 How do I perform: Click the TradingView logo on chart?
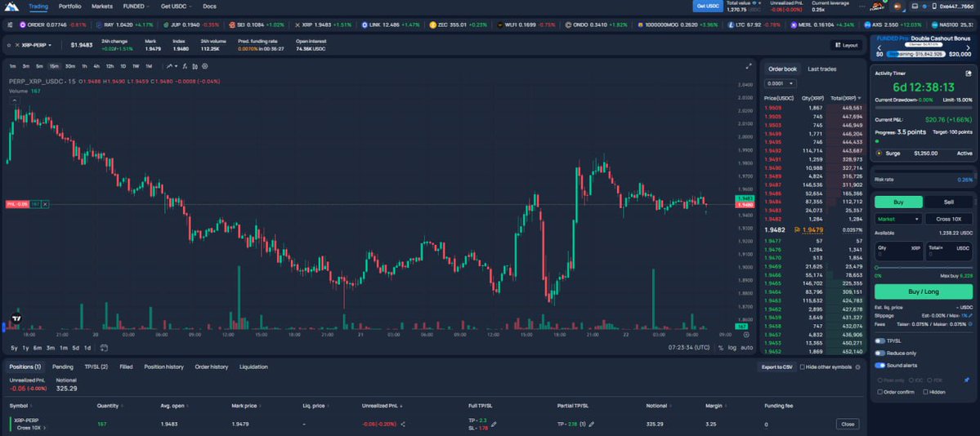tap(16, 318)
